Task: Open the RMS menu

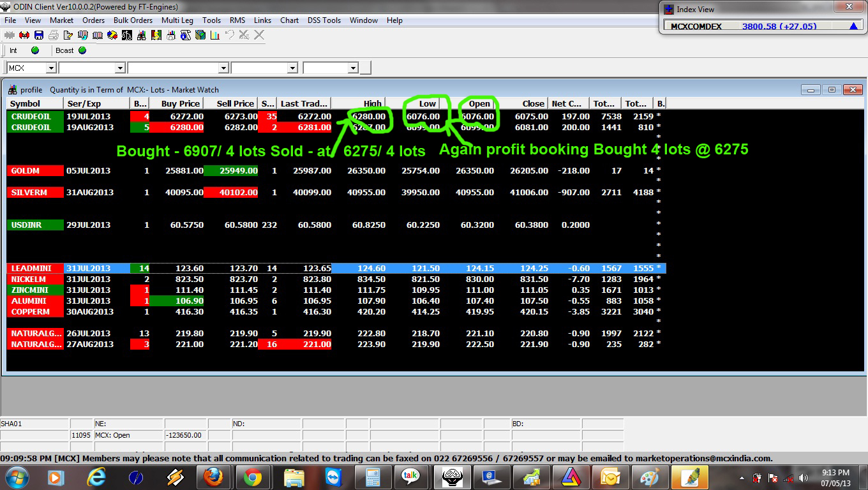Action: pyautogui.click(x=237, y=20)
